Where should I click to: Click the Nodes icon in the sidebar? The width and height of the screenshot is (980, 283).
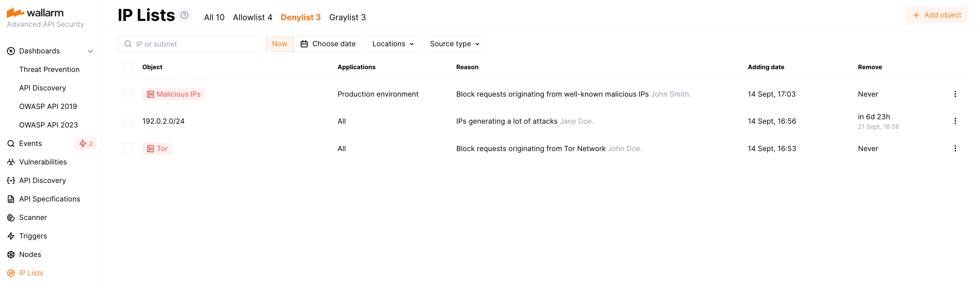click(11, 255)
